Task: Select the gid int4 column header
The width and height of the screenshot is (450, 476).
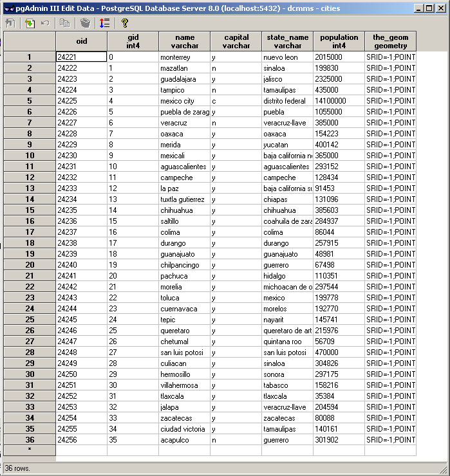Action: point(133,41)
